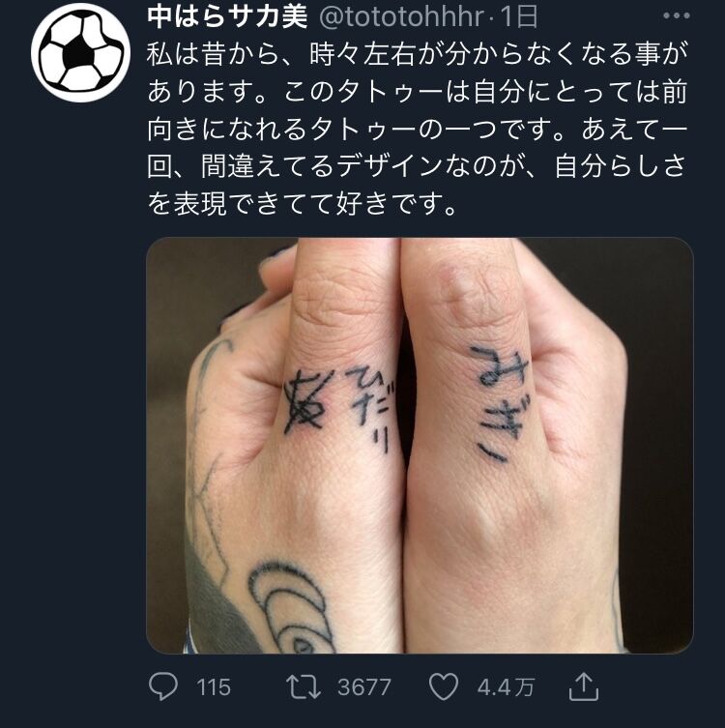Tap the ひだり tattoo in the photo
This screenshot has height=728, width=725.
(x=371, y=410)
